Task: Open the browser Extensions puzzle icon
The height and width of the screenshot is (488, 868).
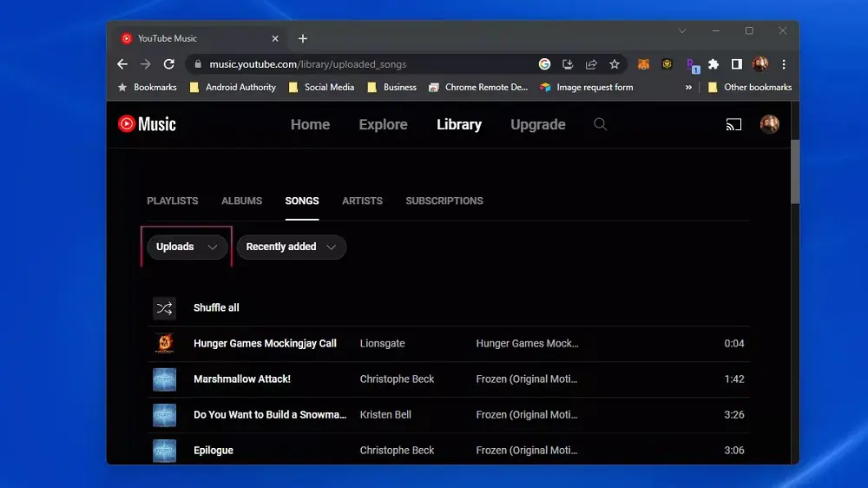Action: pos(713,64)
